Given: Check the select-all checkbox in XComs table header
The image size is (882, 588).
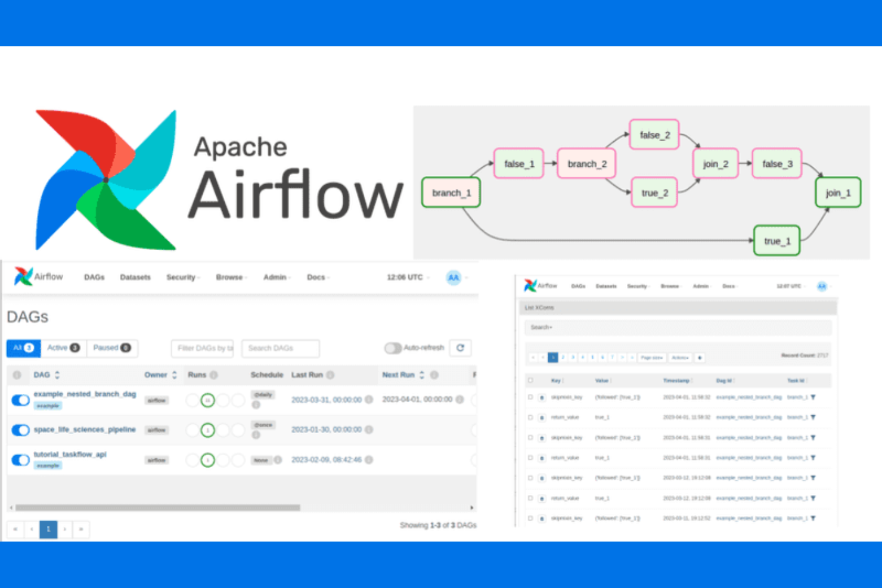Looking at the screenshot, I should click(x=530, y=380).
